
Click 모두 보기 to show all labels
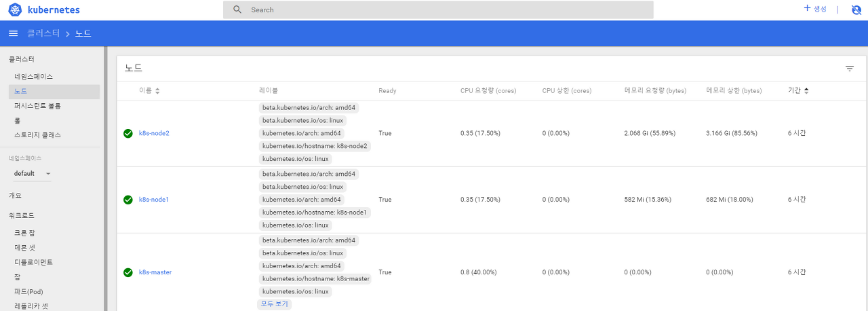click(275, 304)
